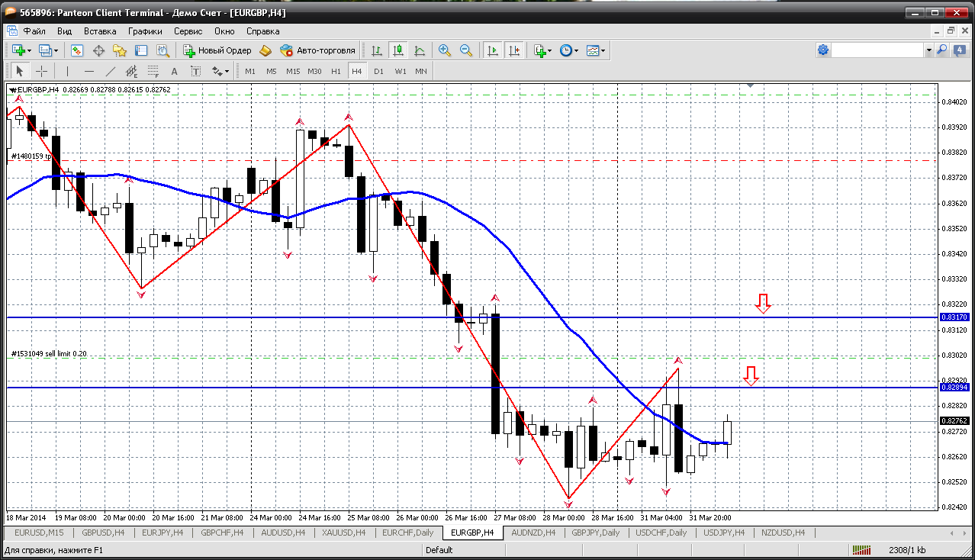Toggle the Terminal panel icon
Screen dimensions: 975x560
point(141,50)
